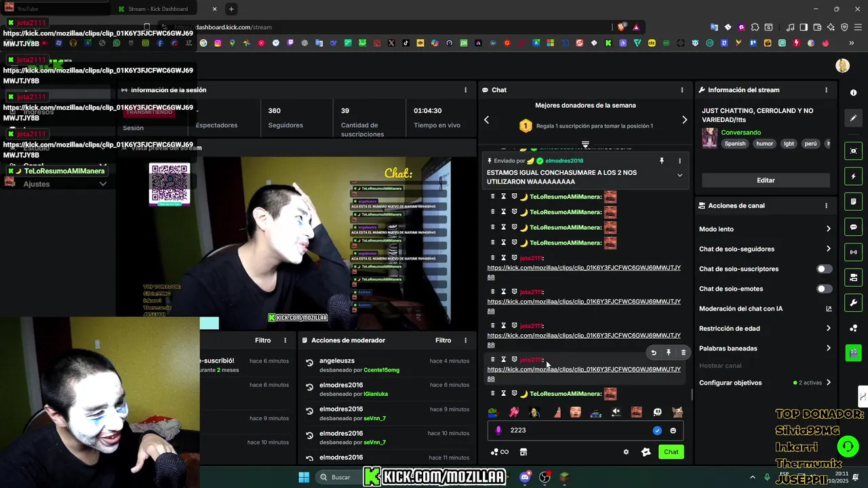Image resolution: width=868 pixels, height=488 pixels.
Task: Click the Spanish tag chip
Action: 734,144
